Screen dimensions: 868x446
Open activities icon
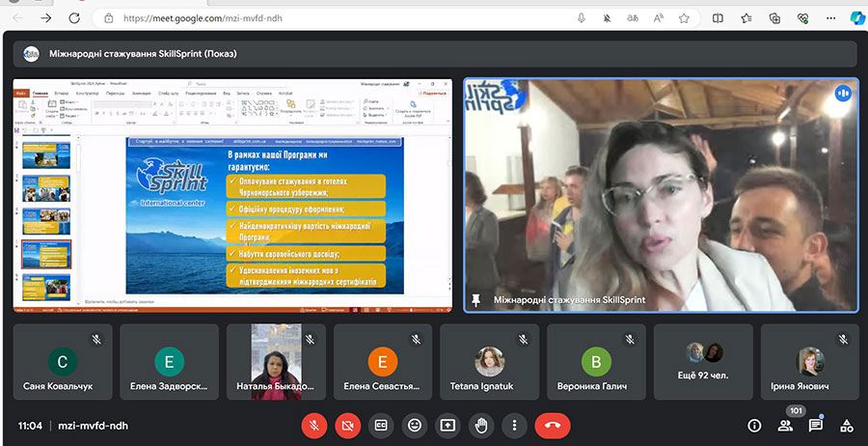847,426
